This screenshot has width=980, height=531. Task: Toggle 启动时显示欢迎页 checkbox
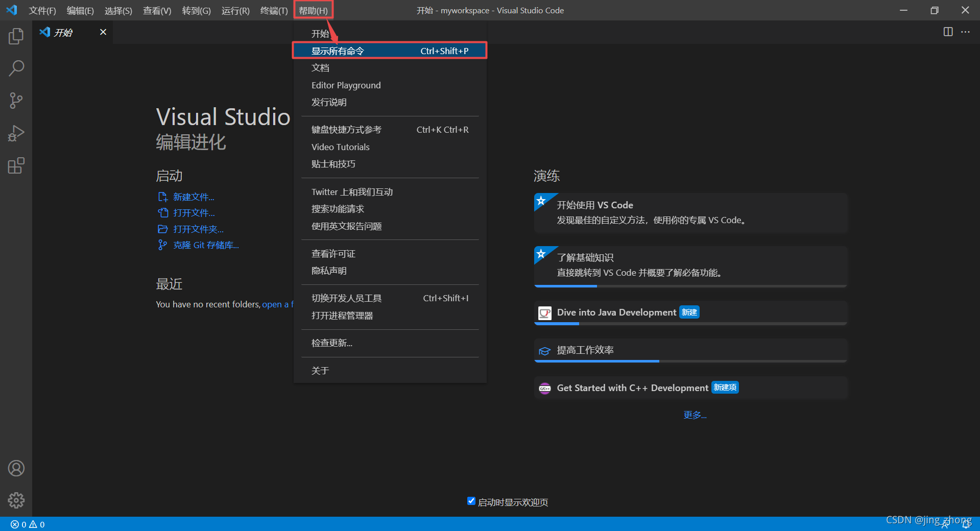[x=471, y=501]
